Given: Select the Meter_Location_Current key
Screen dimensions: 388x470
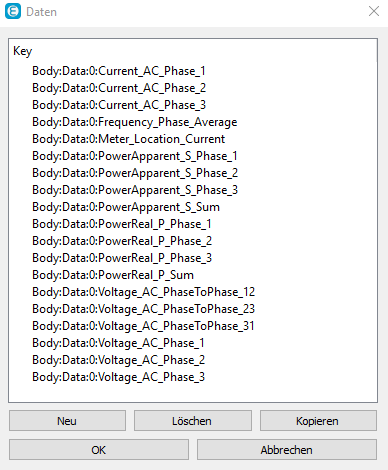Looking at the screenshot, I should coord(129,139).
